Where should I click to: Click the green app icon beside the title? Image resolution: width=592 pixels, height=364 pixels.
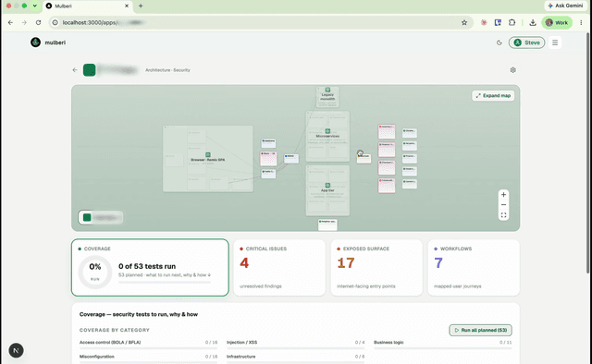(90, 70)
